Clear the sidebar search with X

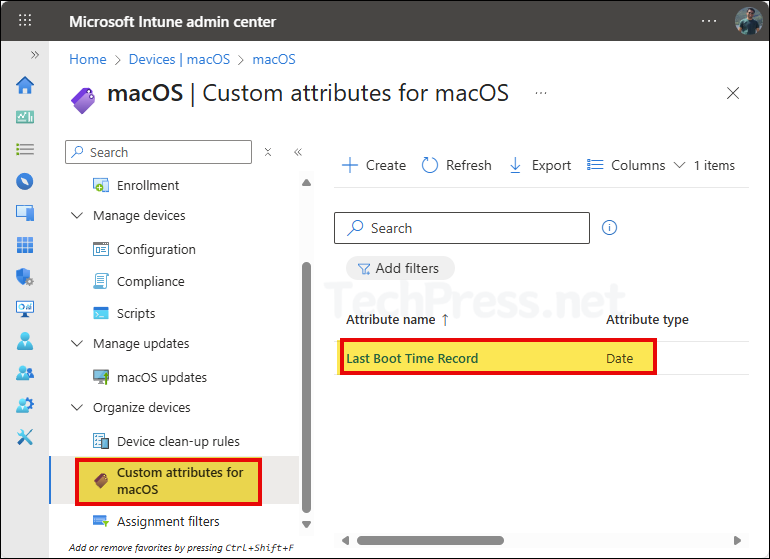[268, 152]
